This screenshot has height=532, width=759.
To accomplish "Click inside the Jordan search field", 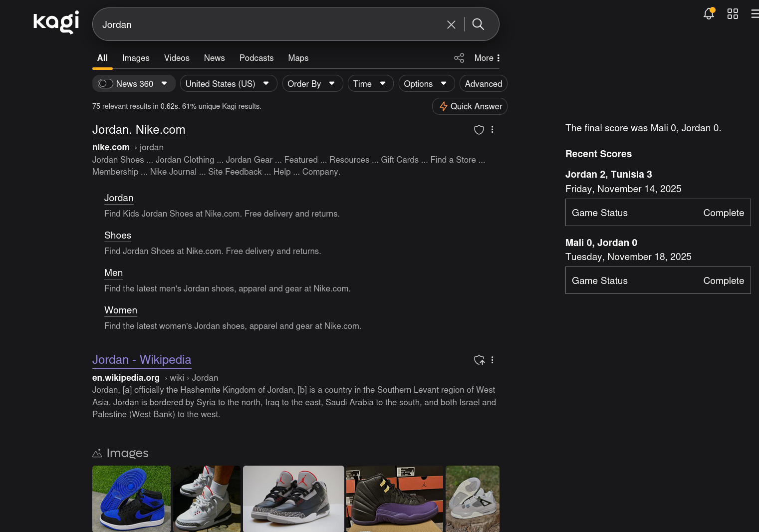I will tap(269, 24).
